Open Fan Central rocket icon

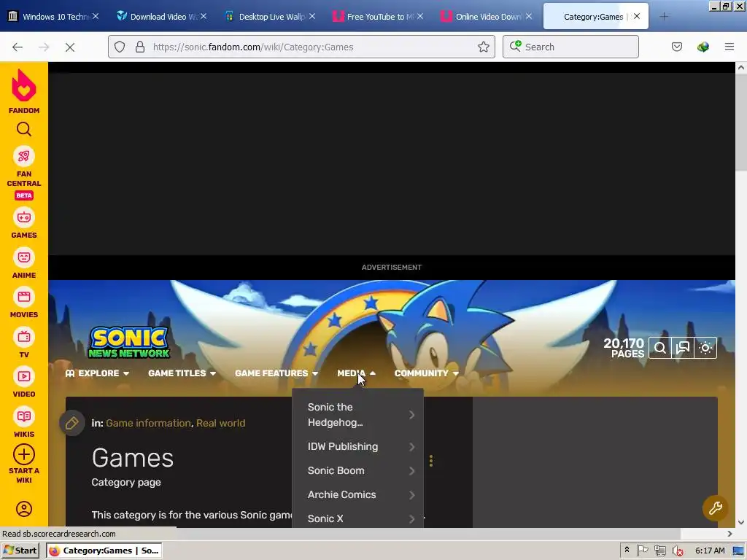pos(24,156)
